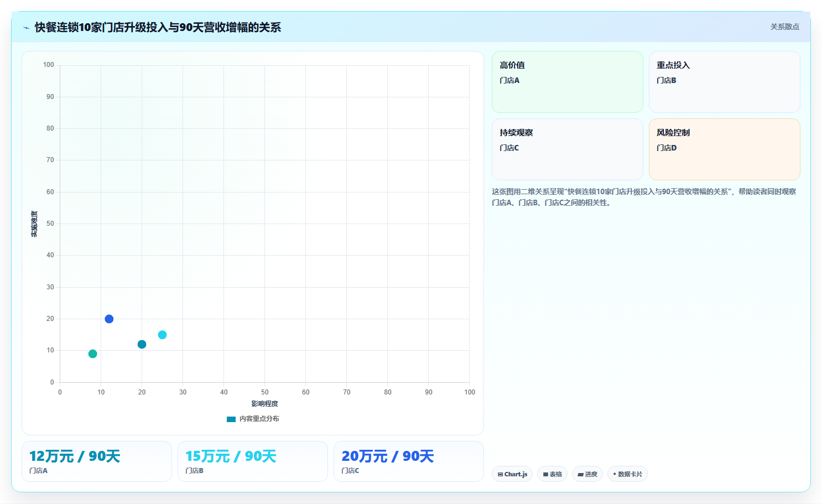Screen dimensions: 822x504
Task: Click the 实施难度 y-axis label
Action: coord(34,224)
